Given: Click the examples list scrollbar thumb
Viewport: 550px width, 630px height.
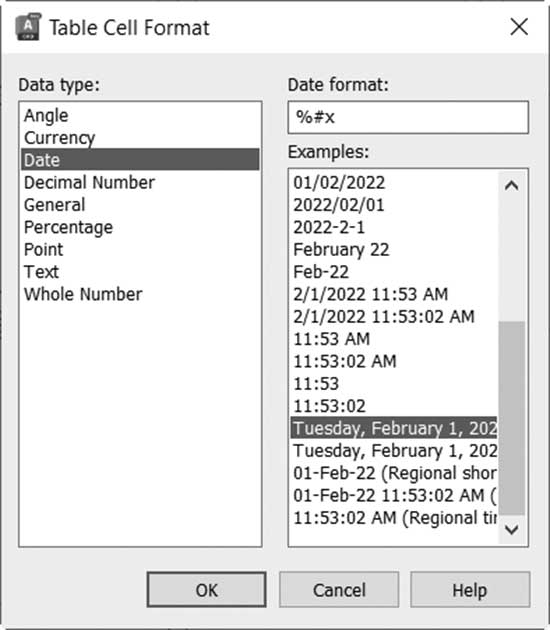Looking at the screenshot, I should 511,418.
